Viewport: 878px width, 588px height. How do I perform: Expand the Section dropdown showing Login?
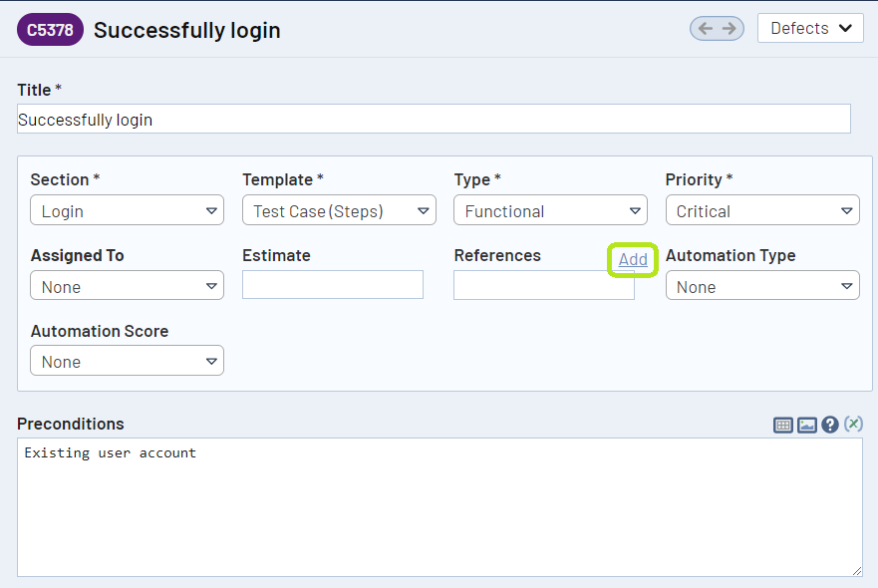click(x=127, y=211)
